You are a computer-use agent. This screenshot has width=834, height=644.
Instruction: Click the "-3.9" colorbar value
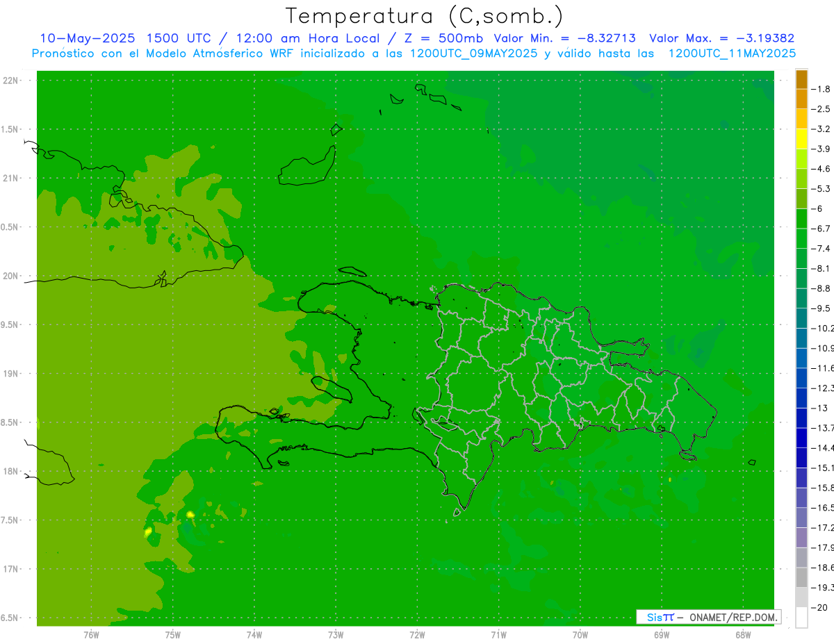coord(821,149)
